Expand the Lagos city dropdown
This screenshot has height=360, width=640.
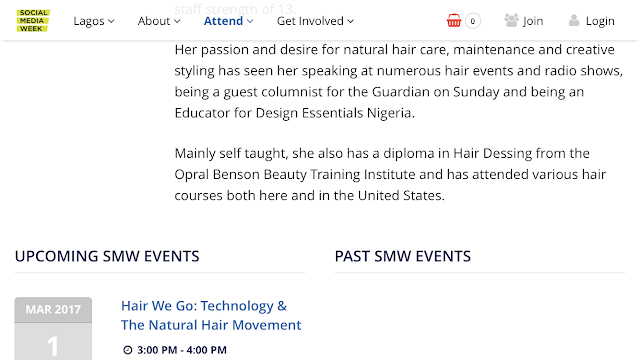(x=94, y=21)
